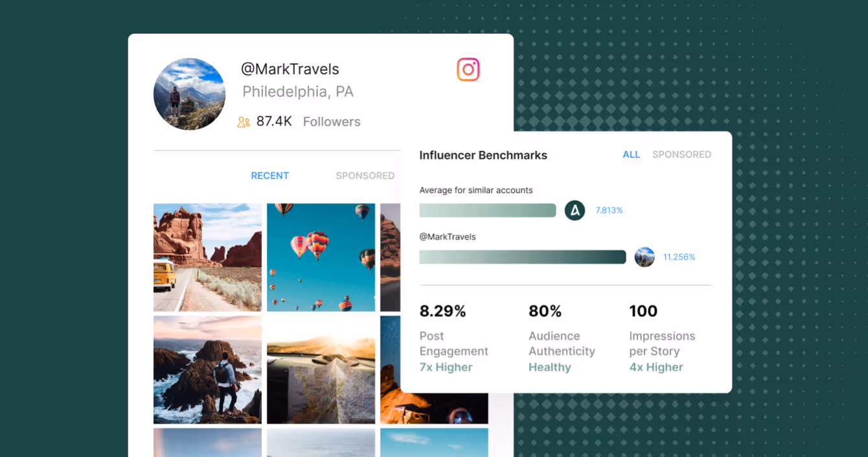Open the hiker on coastal rocks photo
Screen dimensions: 868x457
207,369
